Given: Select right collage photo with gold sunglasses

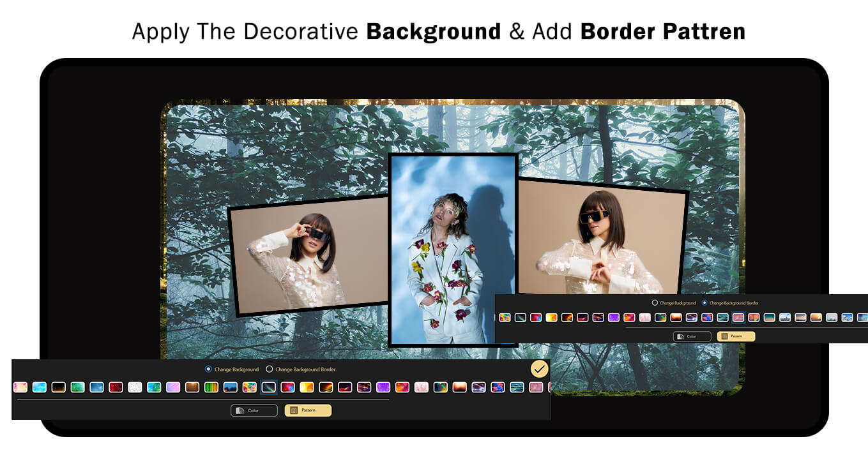Looking at the screenshot, I should point(600,242).
